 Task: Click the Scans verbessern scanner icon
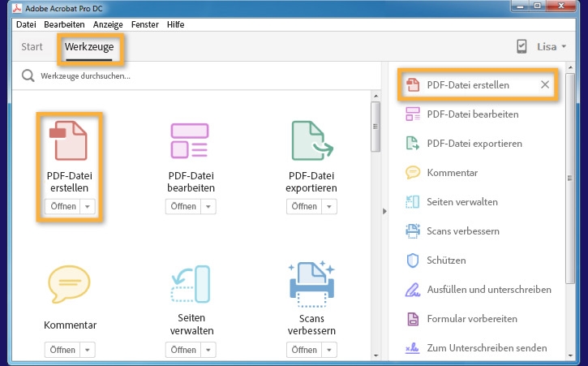312,285
